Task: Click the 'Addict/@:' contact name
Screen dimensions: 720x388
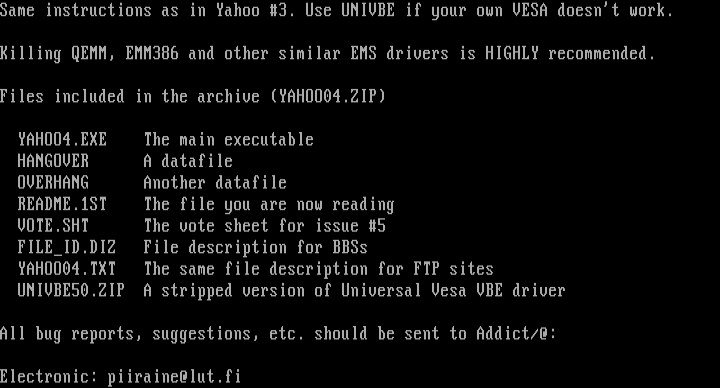Action: point(516,333)
